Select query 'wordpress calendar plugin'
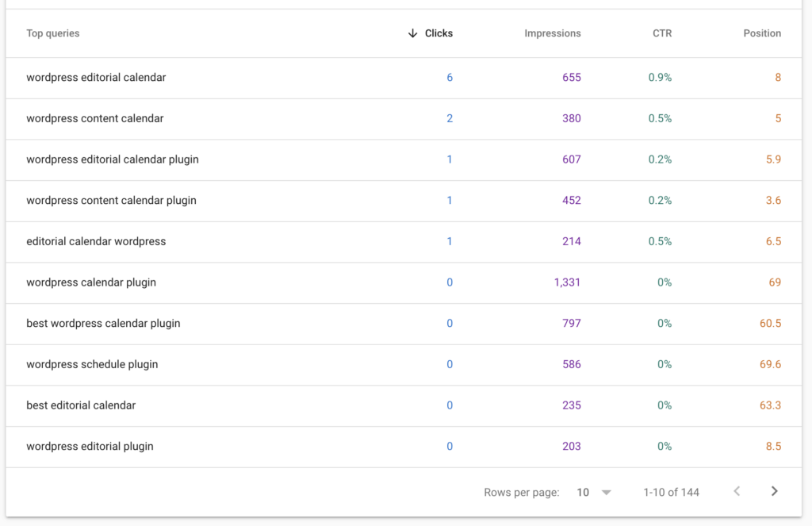Viewport: 812px width, 526px height. pyautogui.click(x=91, y=282)
